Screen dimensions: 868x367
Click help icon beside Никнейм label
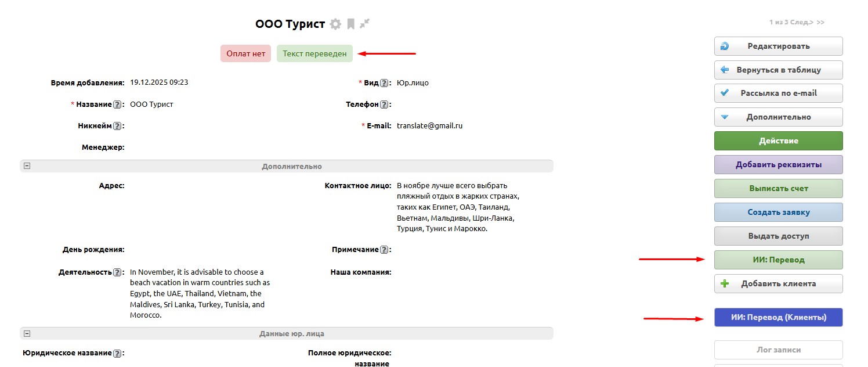coord(117,126)
